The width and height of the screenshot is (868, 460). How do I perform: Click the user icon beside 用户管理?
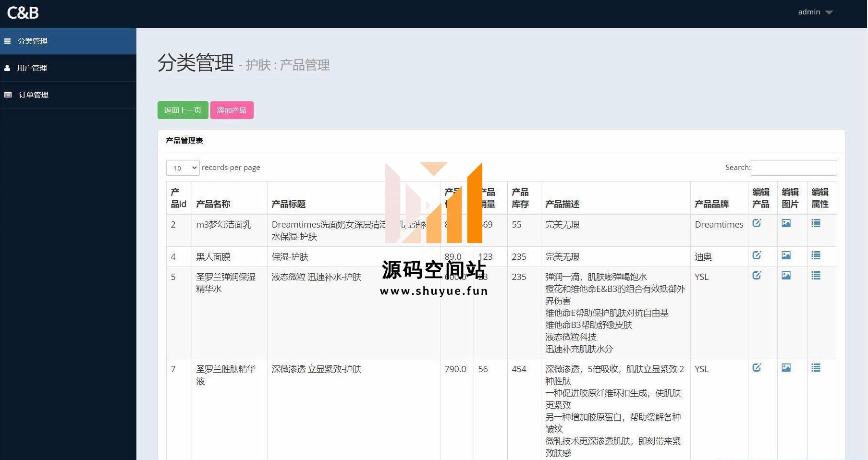tap(7, 68)
